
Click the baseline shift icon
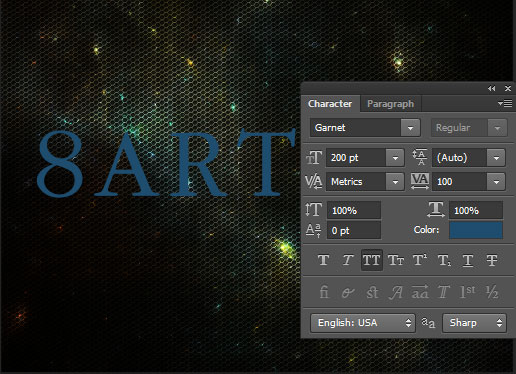click(x=313, y=230)
